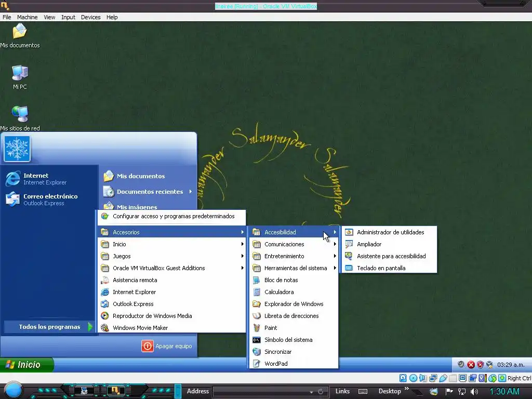Click VirtualBox Guest Additions cube tray icon
This screenshot has height=399, width=532.
tap(489, 365)
